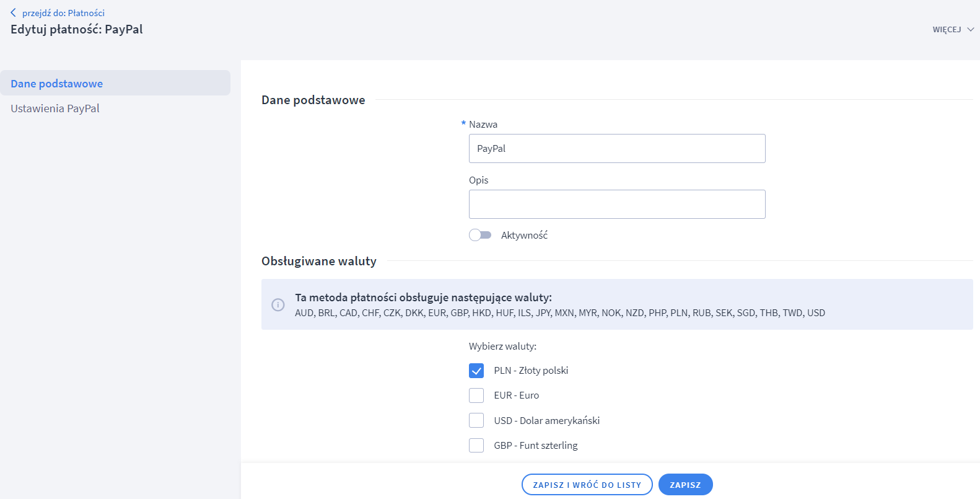This screenshot has height=499, width=980.
Task: Click the supported currency codes list text
Action: pos(560,313)
